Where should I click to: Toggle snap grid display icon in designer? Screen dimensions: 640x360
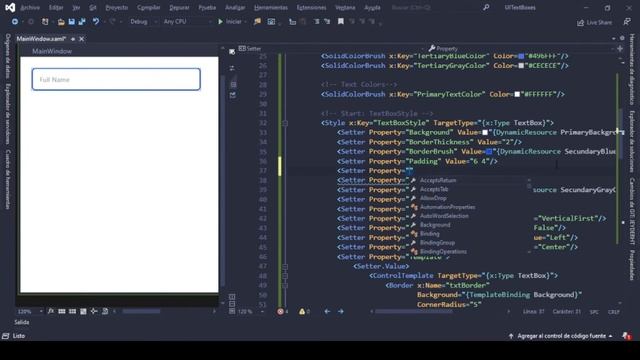(x=62, y=311)
